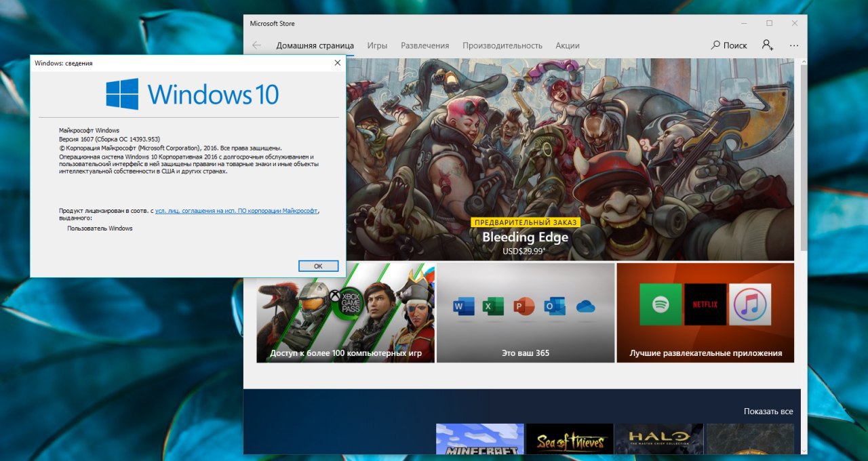Click the Netflix icon
This screenshot has height=461, width=868.
click(x=705, y=304)
